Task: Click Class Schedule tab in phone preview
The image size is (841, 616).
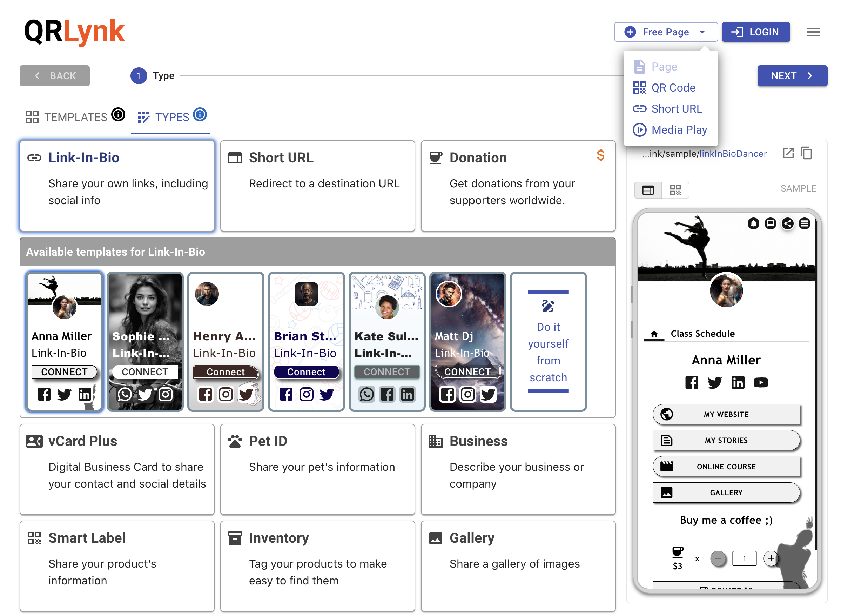Action: [x=702, y=334]
